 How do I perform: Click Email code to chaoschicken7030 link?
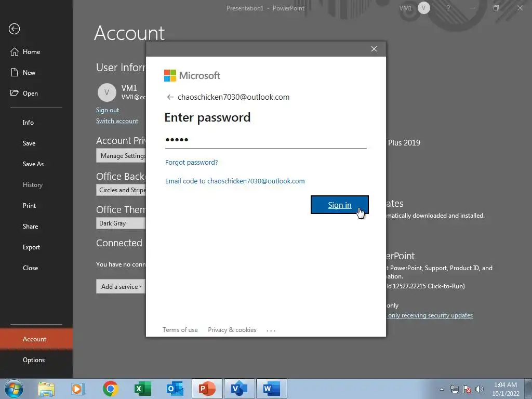click(235, 181)
